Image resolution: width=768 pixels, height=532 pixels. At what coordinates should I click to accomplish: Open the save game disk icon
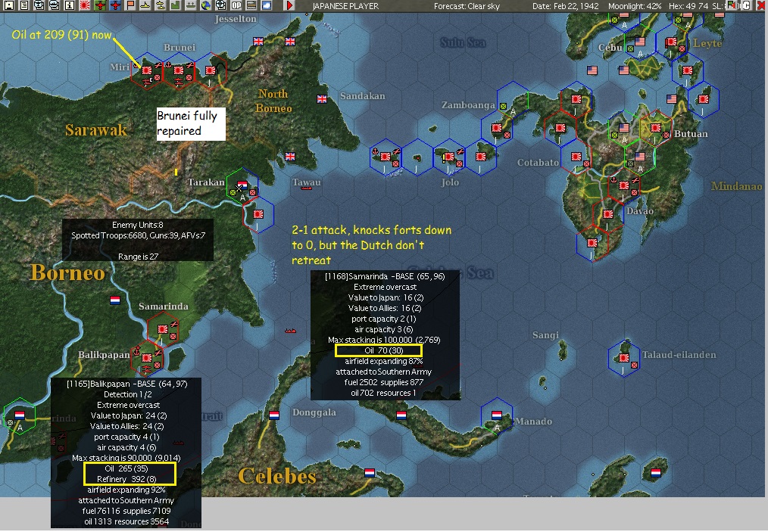click(x=8, y=5)
